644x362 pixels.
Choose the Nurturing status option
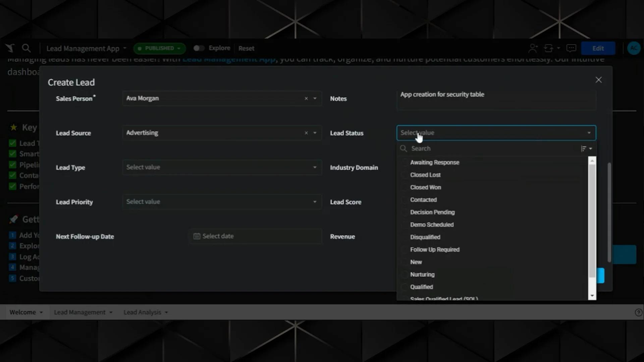pos(422,275)
